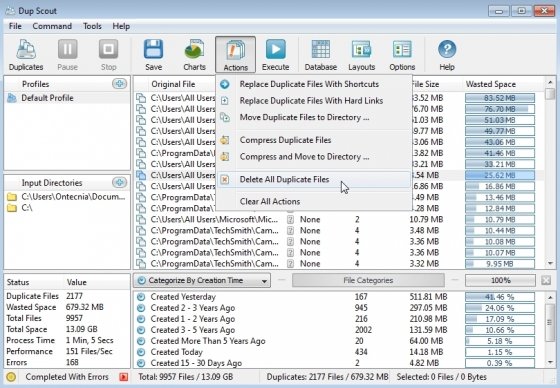This screenshot has height=388, width=560.
Task: Add a new profile with plus icon
Action: click(119, 84)
